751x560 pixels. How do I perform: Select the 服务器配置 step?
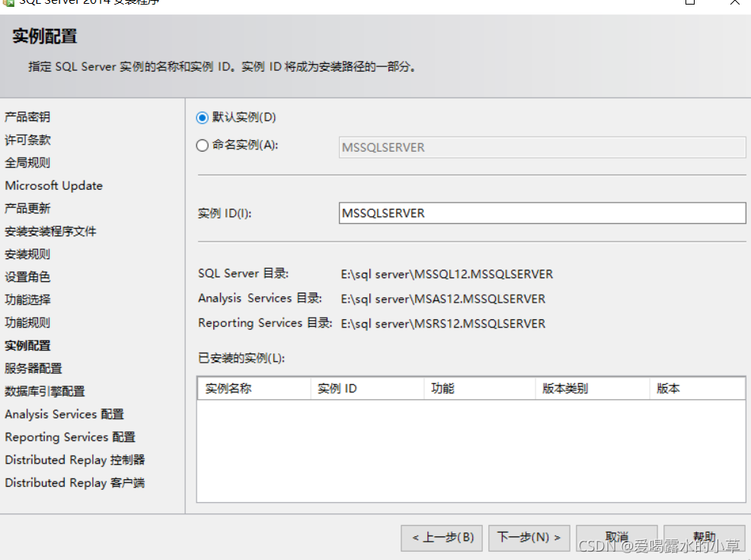tap(33, 369)
